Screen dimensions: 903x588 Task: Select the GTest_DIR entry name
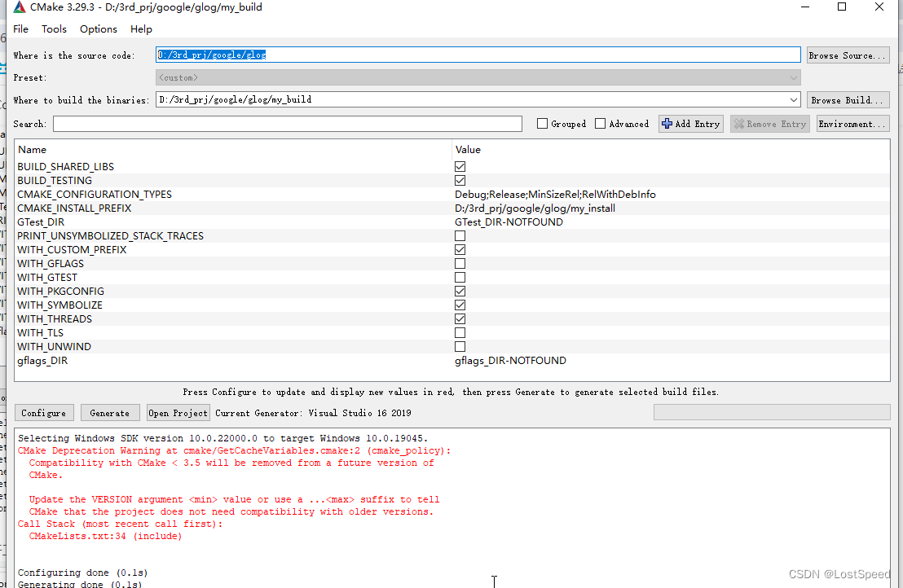(41, 222)
